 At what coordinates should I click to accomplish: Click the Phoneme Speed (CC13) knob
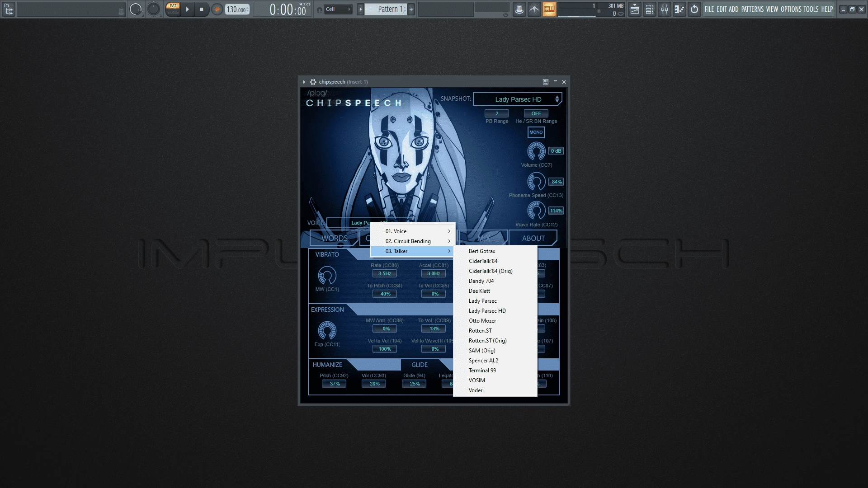536,182
